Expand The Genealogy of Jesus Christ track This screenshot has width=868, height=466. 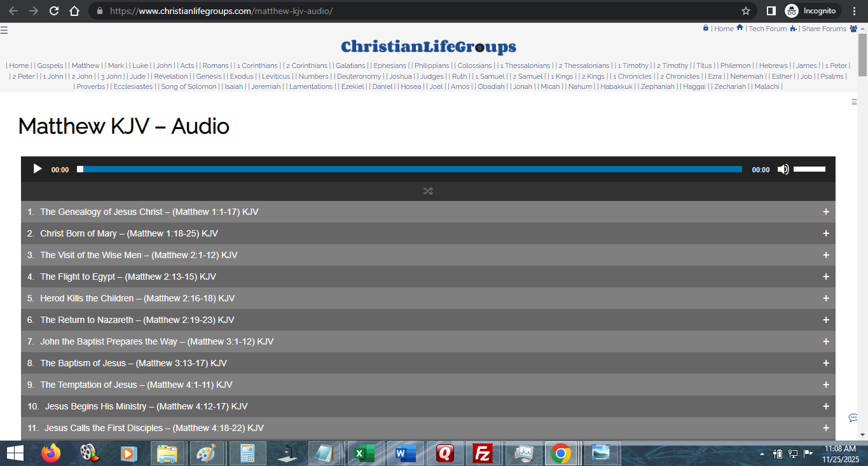825,212
